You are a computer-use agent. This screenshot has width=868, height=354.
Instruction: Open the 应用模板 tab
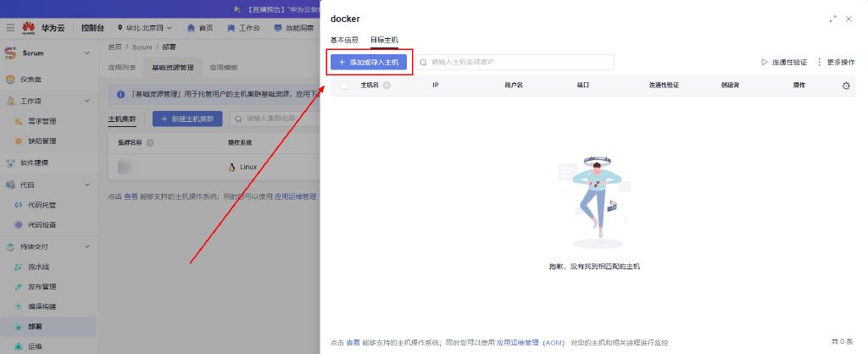tap(224, 68)
